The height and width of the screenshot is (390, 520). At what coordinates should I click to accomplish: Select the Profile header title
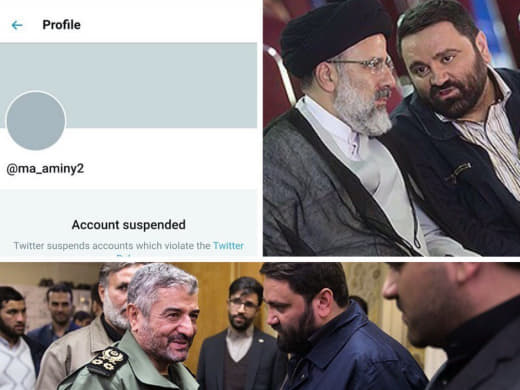pyautogui.click(x=61, y=25)
